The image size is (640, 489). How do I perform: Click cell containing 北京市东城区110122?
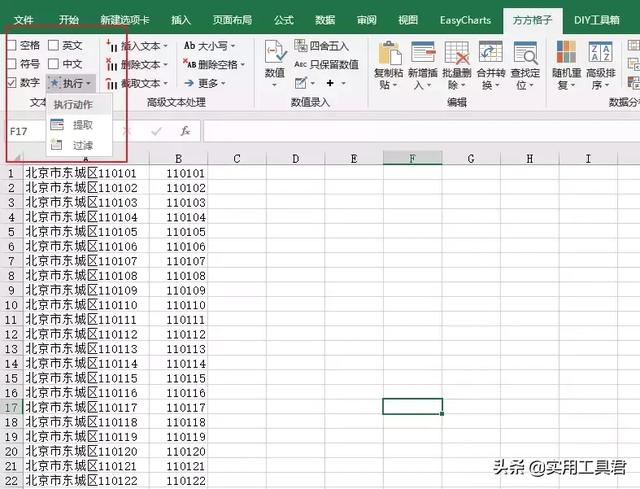(x=87, y=480)
